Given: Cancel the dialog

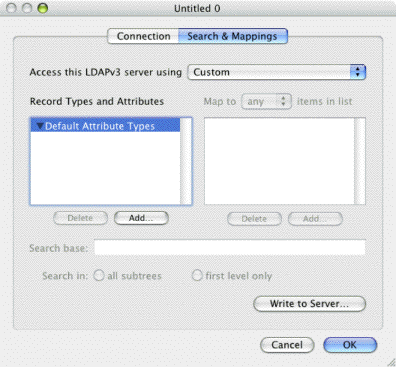Looking at the screenshot, I should point(287,345).
